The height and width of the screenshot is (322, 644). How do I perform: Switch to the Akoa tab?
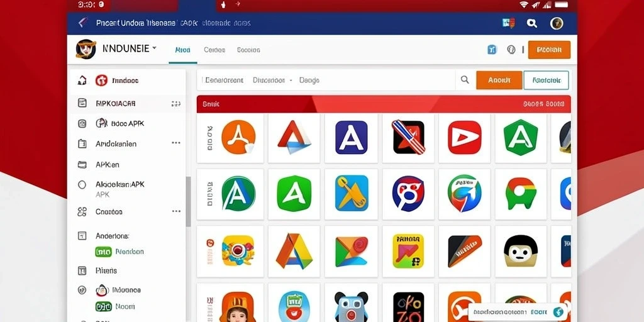(x=183, y=50)
